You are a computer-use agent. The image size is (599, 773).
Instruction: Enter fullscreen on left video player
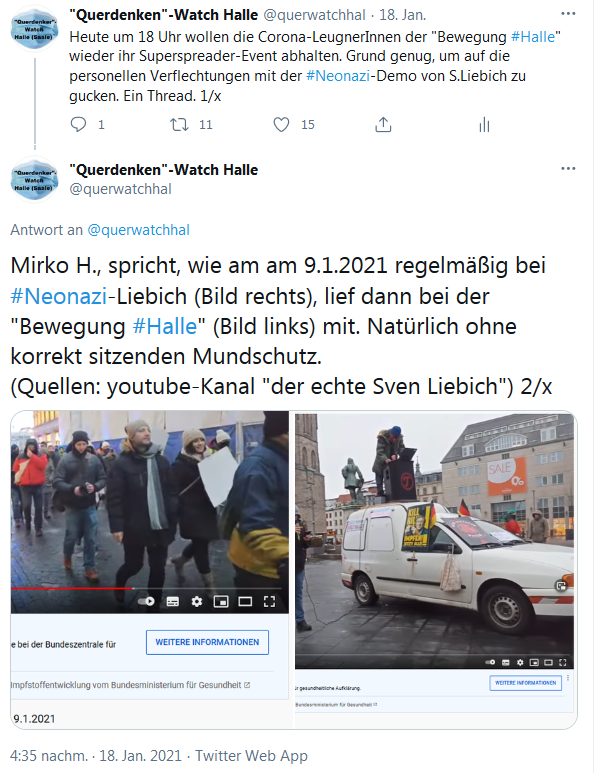(269, 601)
